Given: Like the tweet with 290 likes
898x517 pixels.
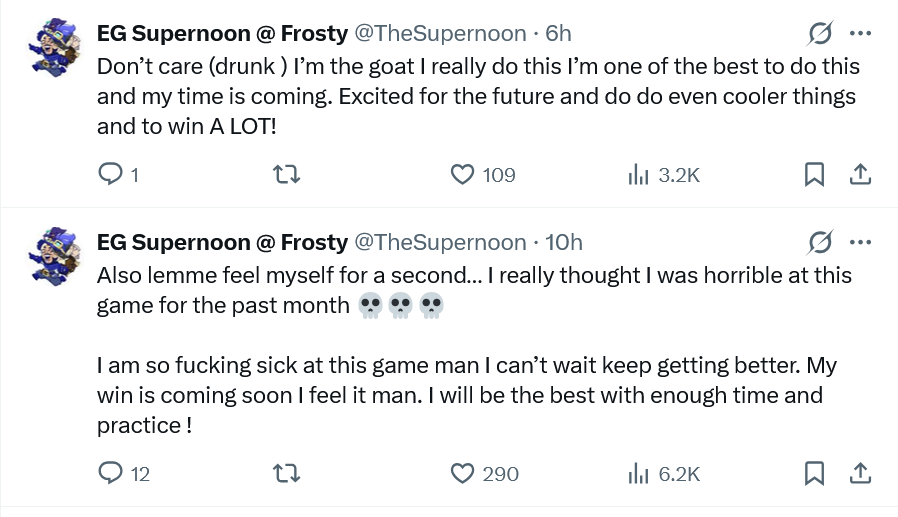Looking at the screenshot, I should tap(462, 473).
